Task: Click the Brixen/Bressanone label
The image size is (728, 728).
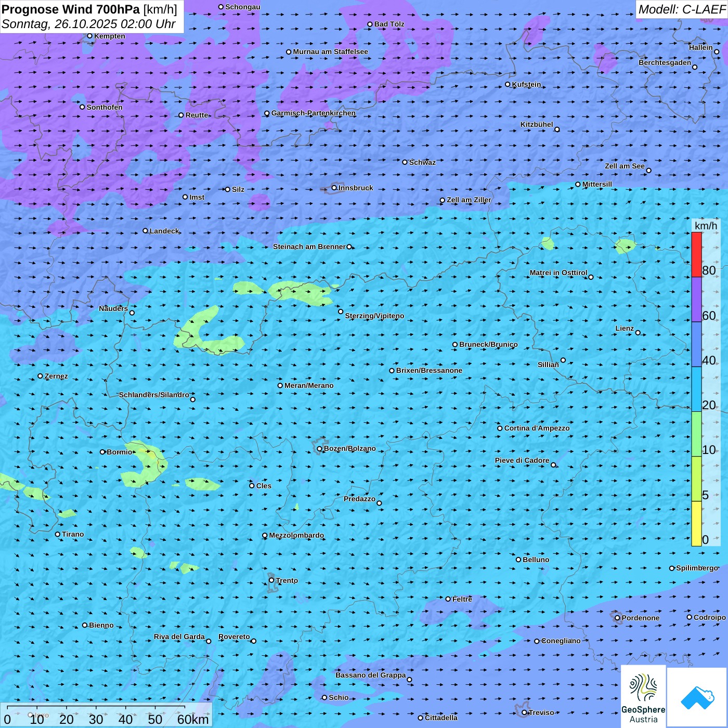Action: click(429, 370)
